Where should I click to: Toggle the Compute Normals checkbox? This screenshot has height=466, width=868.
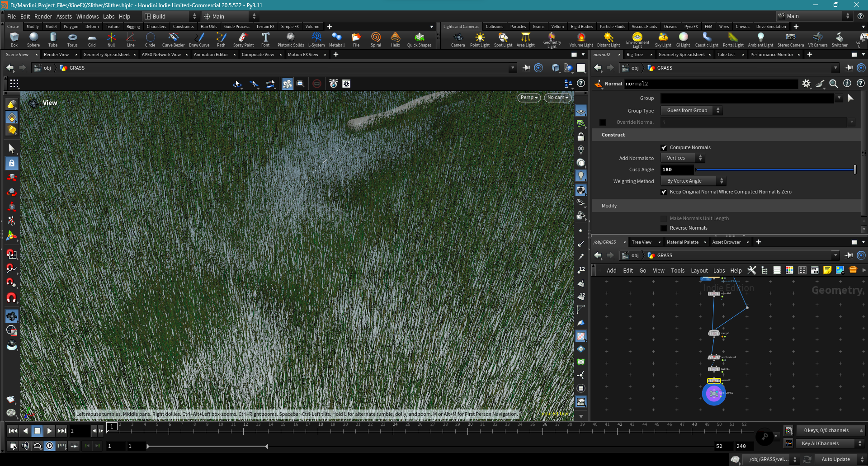tap(664, 148)
